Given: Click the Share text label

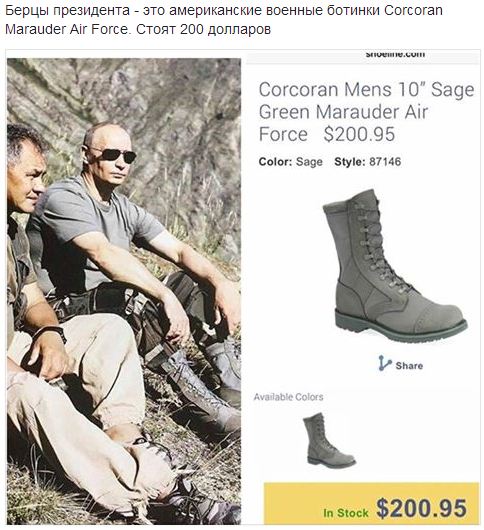Looking at the screenshot, I should pyautogui.click(x=409, y=366).
